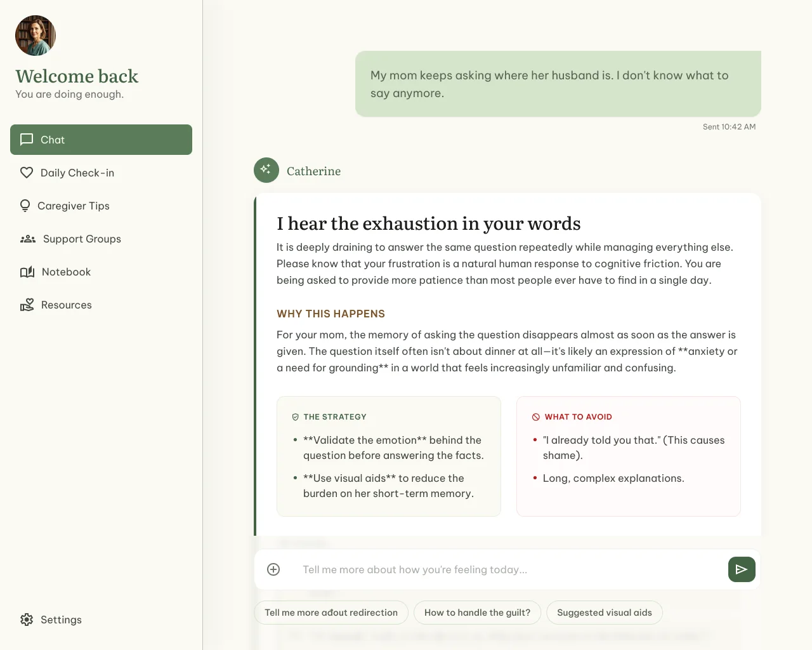Click the 'Welcome back' heading

(x=77, y=76)
